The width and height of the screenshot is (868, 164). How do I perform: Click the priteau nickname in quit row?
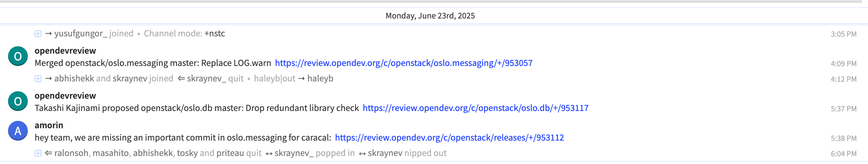(x=230, y=153)
